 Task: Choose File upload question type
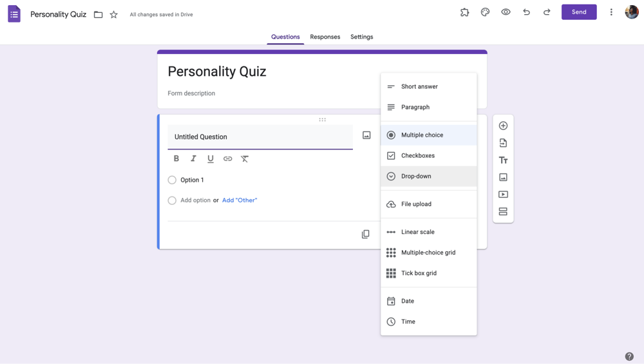[429, 204]
